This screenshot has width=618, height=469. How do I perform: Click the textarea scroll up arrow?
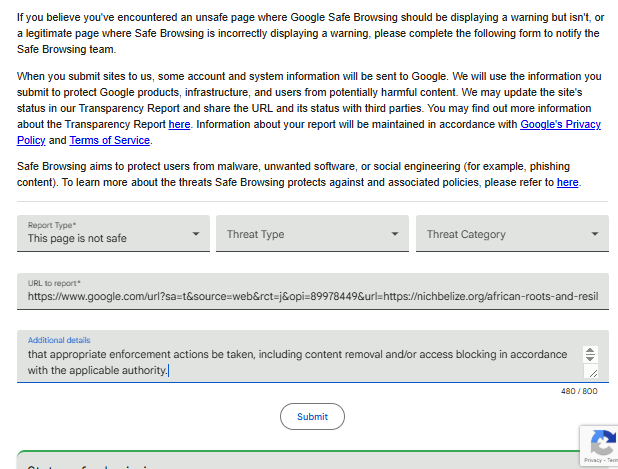tap(590, 350)
